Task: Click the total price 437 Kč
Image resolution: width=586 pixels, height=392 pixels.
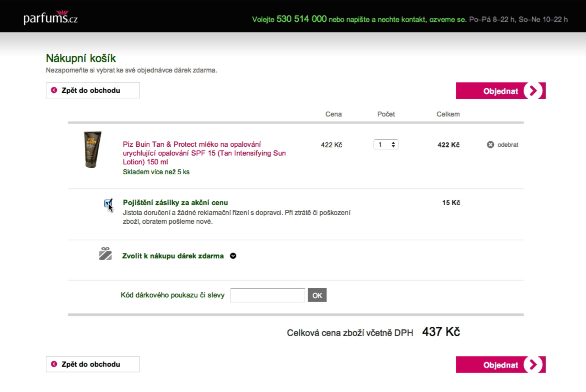Action: click(x=441, y=332)
